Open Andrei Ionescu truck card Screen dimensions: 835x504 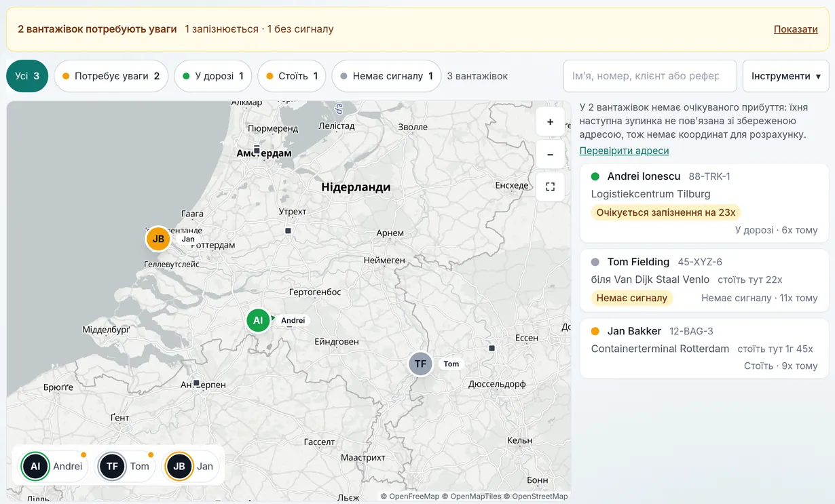tap(704, 203)
